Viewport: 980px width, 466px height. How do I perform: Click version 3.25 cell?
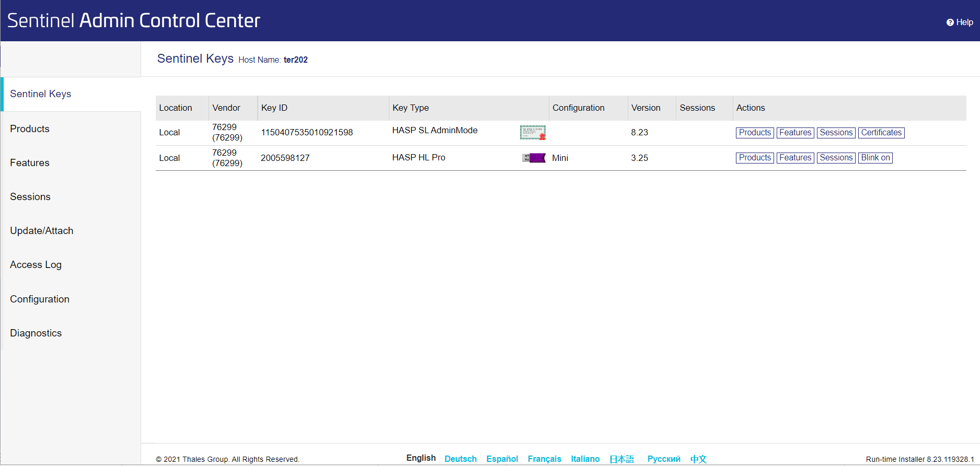[x=639, y=158]
